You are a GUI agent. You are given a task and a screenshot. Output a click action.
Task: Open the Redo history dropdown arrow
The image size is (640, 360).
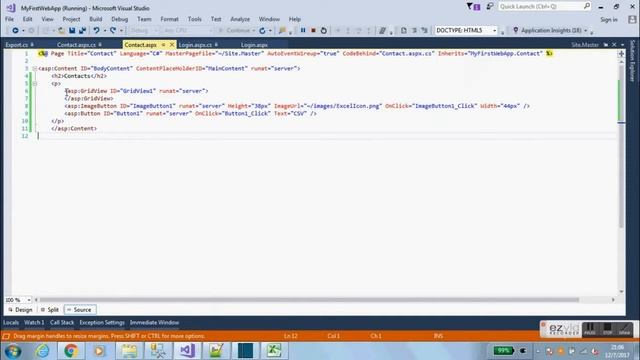coord(121,31)
